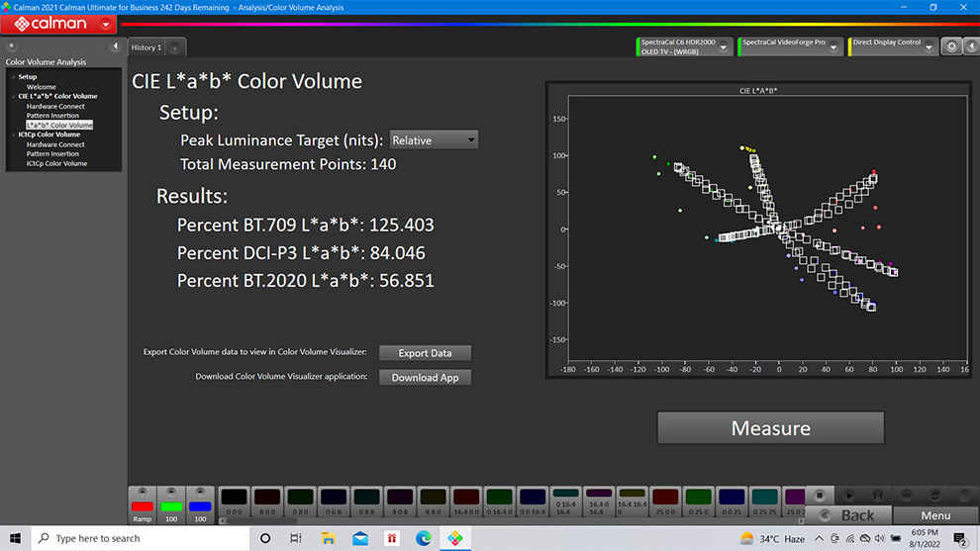Click the Export Data button
Viewport: 980px width, 551px height.
[x=425, y=353]
